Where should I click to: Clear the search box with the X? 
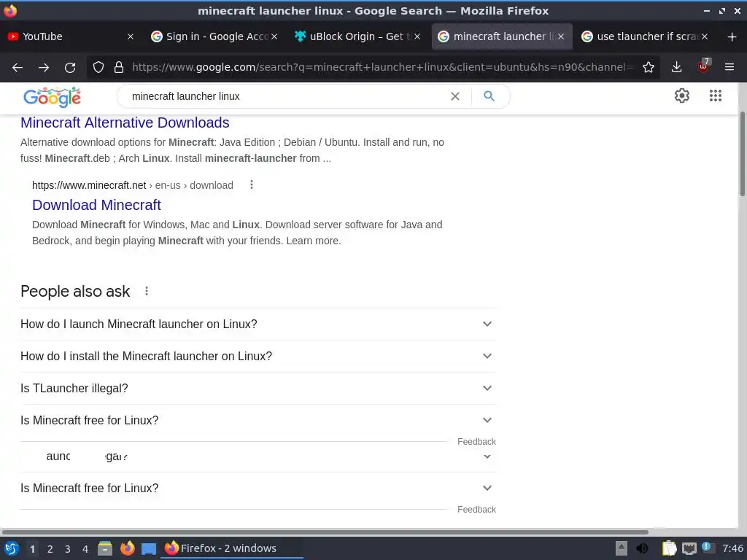click(455, 96)
